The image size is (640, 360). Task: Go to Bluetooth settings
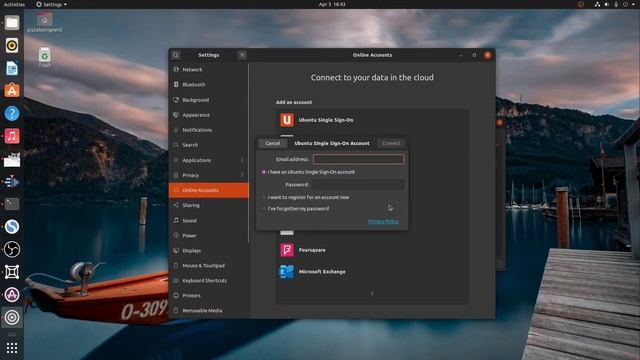[209, 84]
